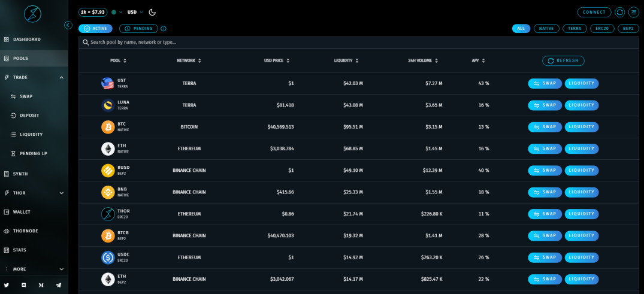
Task: Click Swap for BTC native row
Action: [x=545, y=127]
